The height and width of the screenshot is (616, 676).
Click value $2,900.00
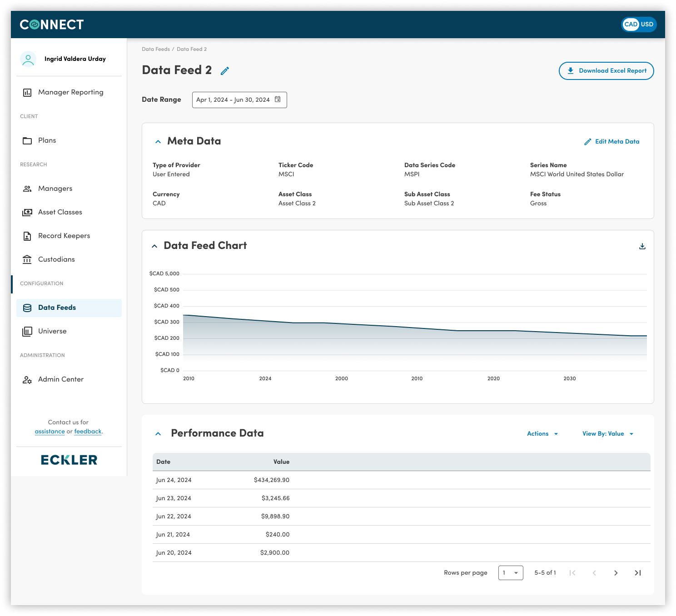(275, 553)
